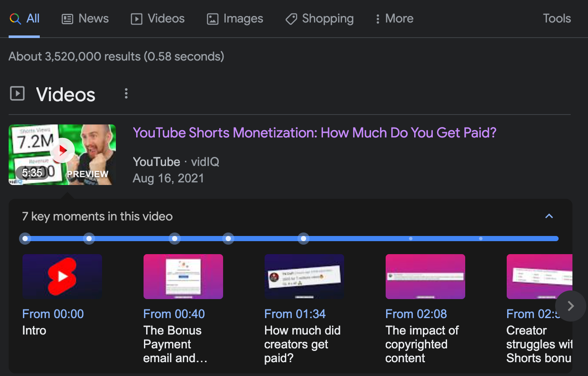Click the play button on the video preview
The image size is (588, 376).
[62, 150]
